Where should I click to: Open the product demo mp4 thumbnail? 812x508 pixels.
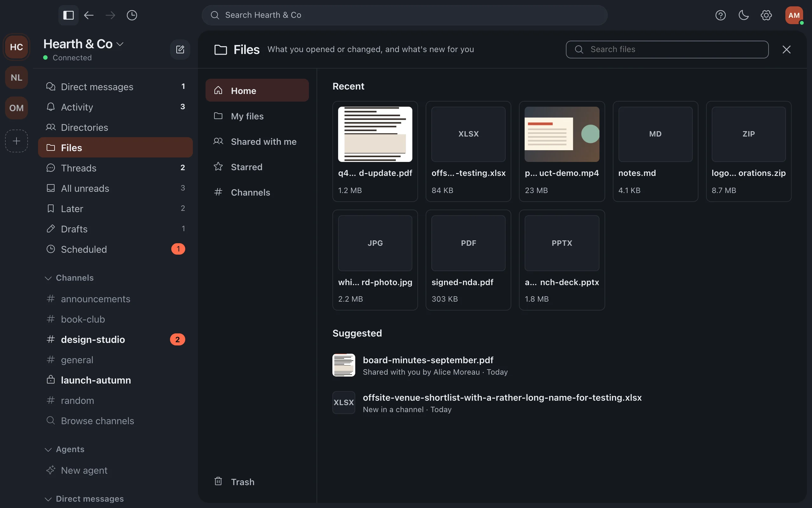point(562,134)
